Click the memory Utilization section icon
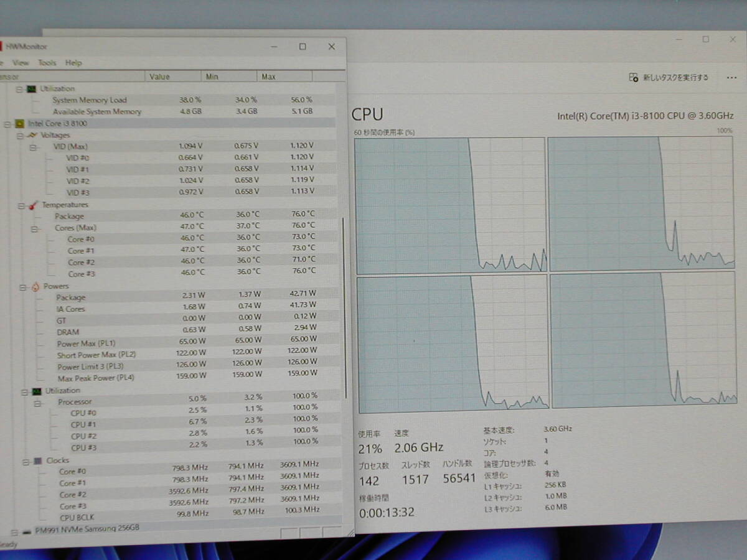747x560 pixels. [x=31, y=89]
